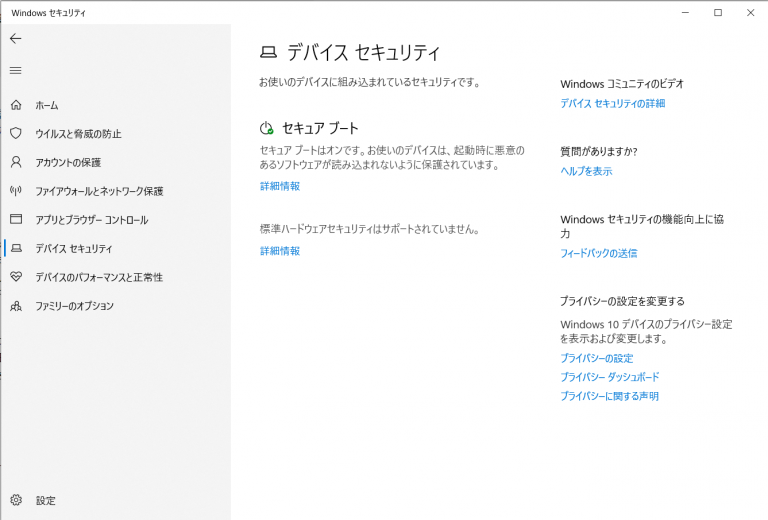Screen dimensions: 768x520
Task: Open デバイス セキュリティの詳細 link
Action: (x=612, y=103)
